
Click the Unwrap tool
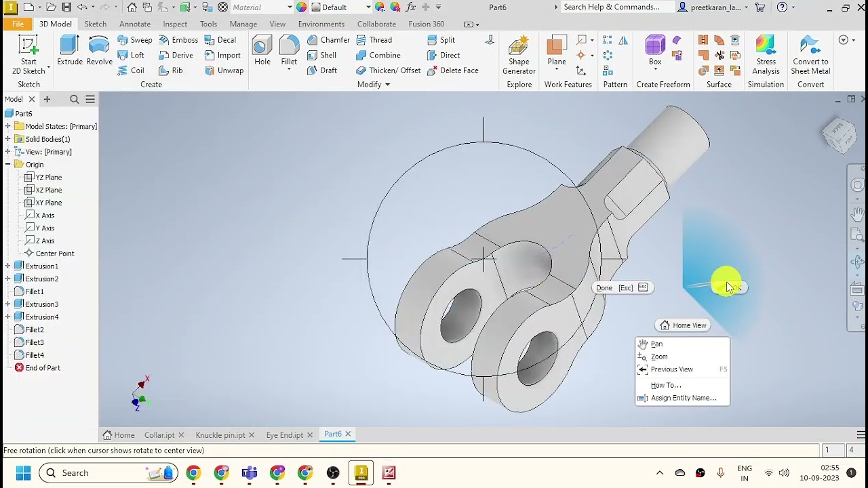coord(224,70)
